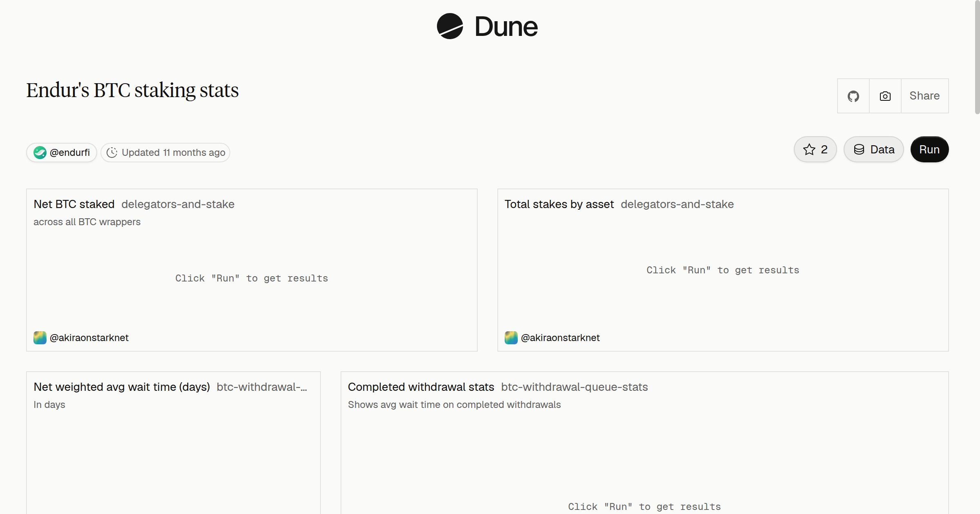
Task: Select the Endur's BTC staking stats heading
Action: 132,90
